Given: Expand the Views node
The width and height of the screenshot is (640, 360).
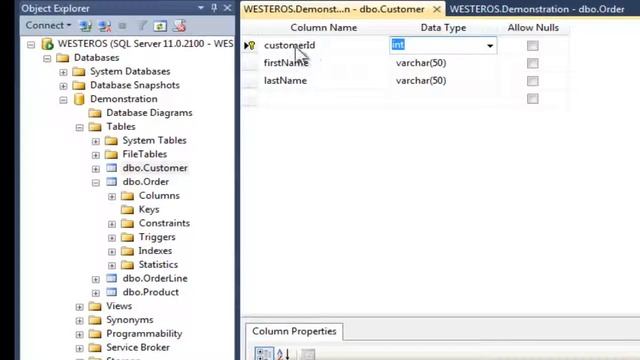Looking at the screenshot, I should [79, 307].
